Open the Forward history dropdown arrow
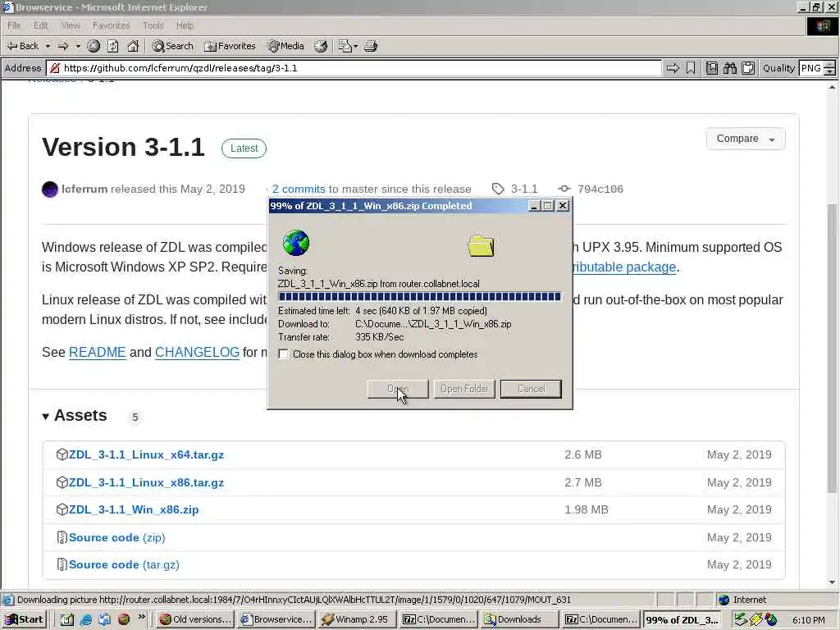840x630 pixels. pyautogui.click(x=78, y=46)
